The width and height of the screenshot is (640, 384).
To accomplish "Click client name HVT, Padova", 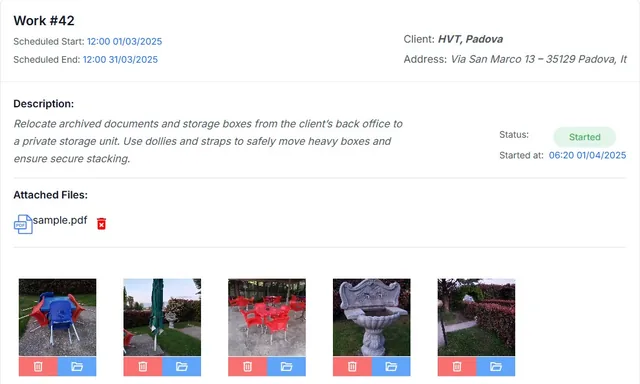I will coord(470,39).
